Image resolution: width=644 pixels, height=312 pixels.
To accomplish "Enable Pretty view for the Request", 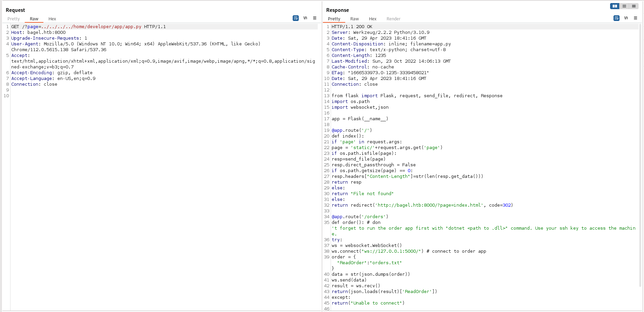I will pos(14,19).
